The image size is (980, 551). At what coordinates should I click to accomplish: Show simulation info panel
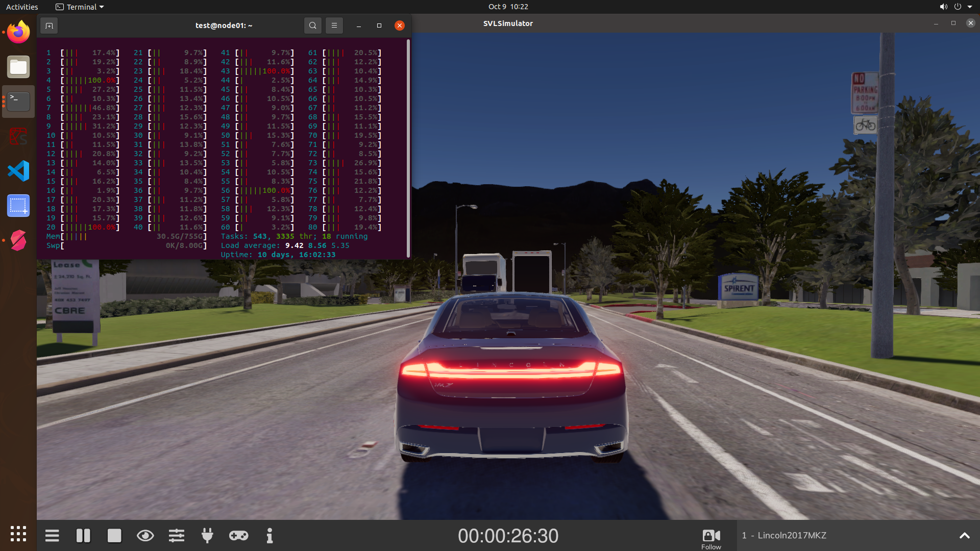[x=269, y=535]
